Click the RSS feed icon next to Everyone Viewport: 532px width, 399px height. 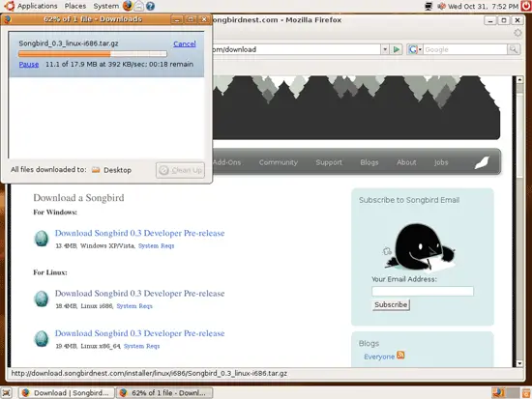click(400, 355)
